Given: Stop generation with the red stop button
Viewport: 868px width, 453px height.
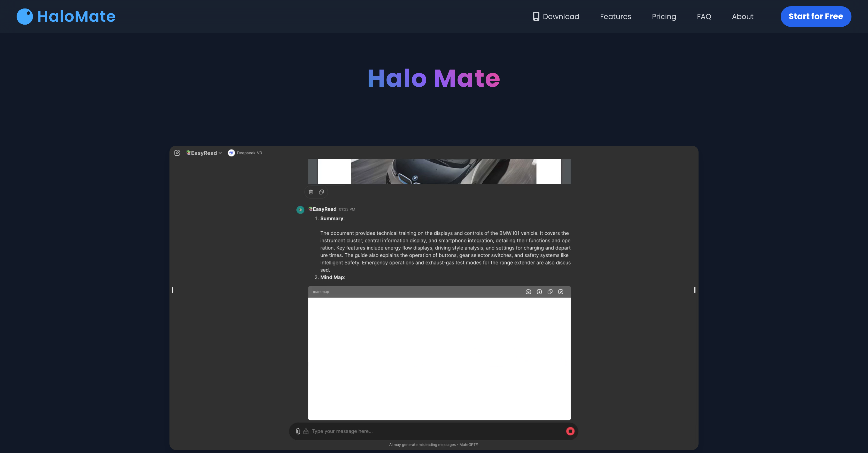Looking at the screenshot, I should coord(570,431).
